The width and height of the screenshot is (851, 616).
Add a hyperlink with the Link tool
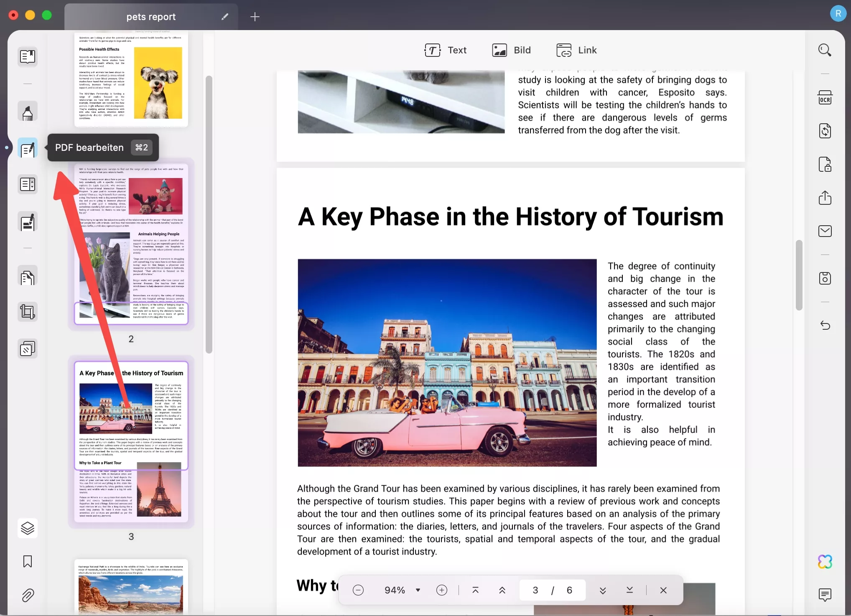click(577, 50)
